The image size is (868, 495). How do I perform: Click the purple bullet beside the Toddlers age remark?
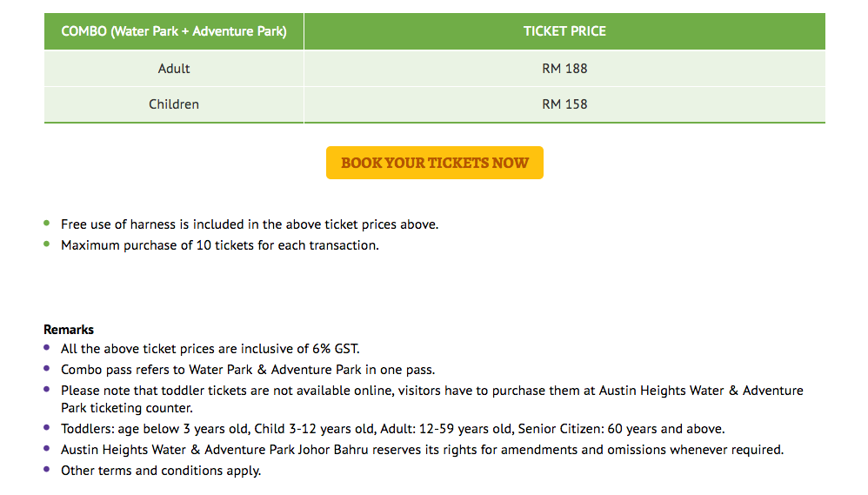tap(47, 428)
